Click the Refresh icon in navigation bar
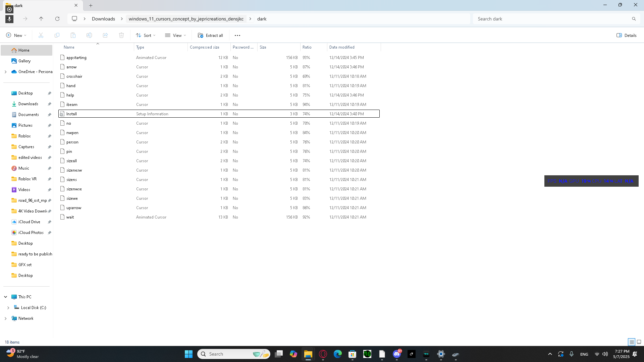Screen dimensions: 644x362 pos(57,19)
